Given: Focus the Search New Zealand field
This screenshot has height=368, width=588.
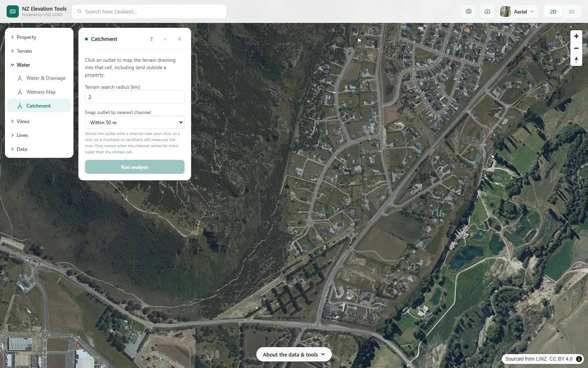Looking at the screenshot, I should click(x=149, y=11).
